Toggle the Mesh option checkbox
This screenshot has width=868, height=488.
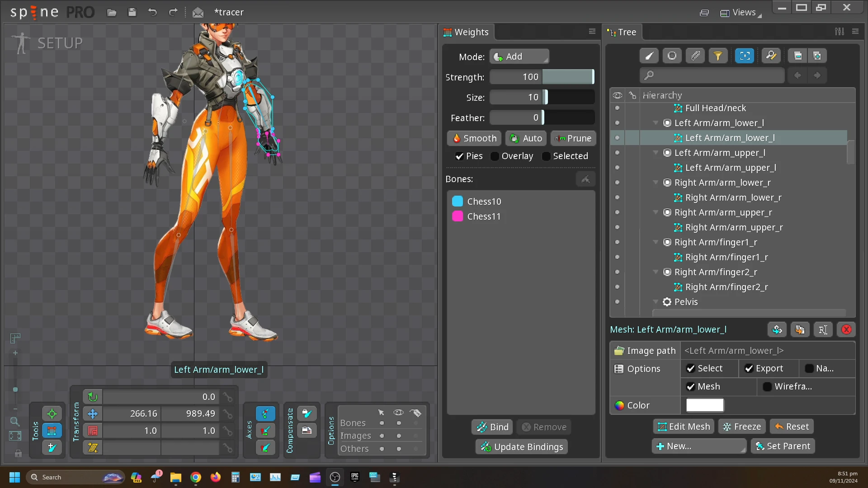click(x=691, y=387)
